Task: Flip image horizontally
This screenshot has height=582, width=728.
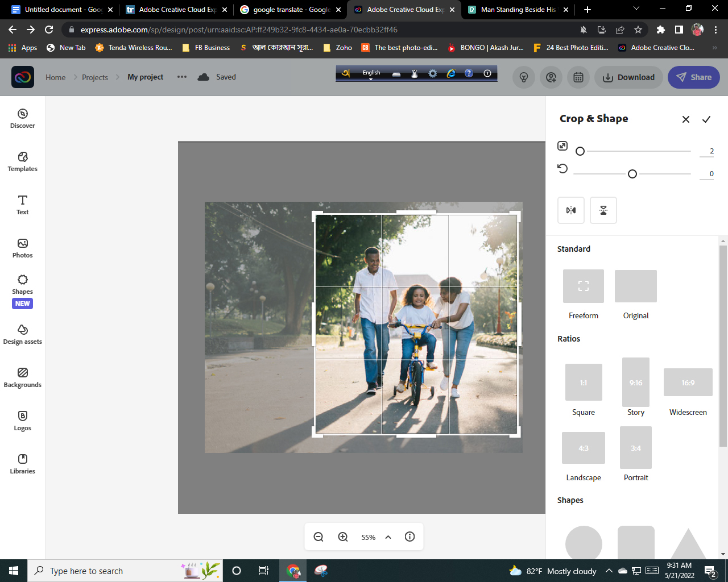Action: 571,210
